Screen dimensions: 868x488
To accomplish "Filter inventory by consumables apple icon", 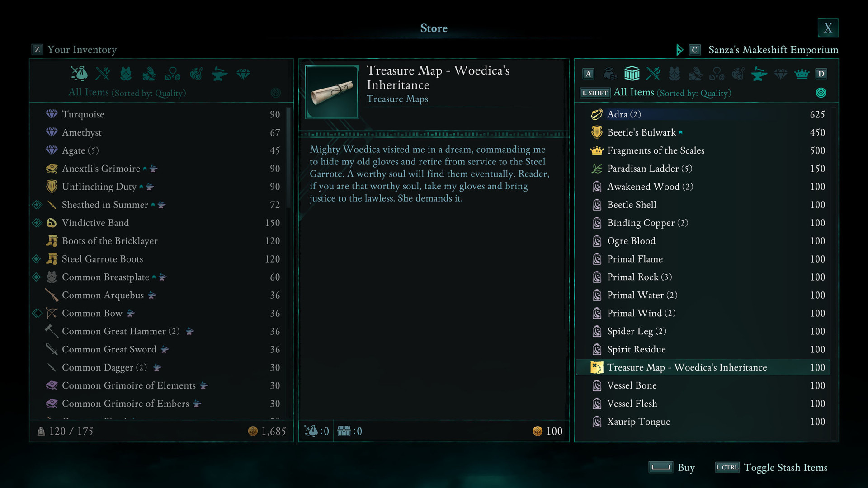I will click(x=196, y=73).
